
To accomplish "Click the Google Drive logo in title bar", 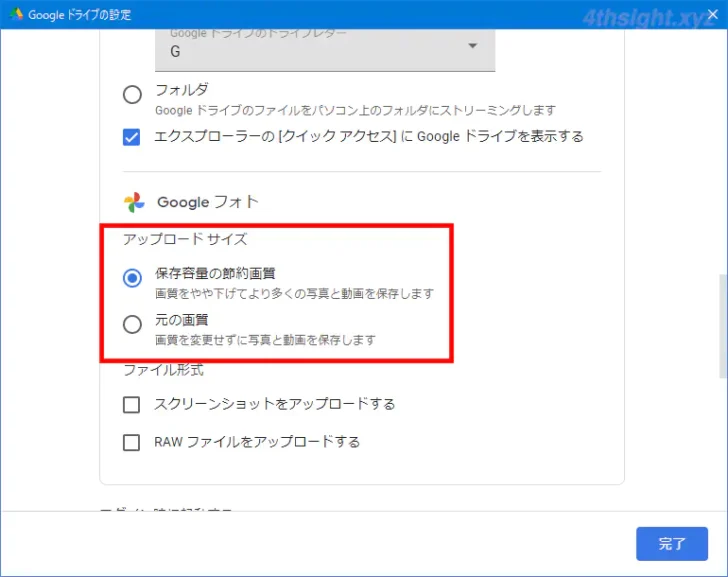I will 16,14.
